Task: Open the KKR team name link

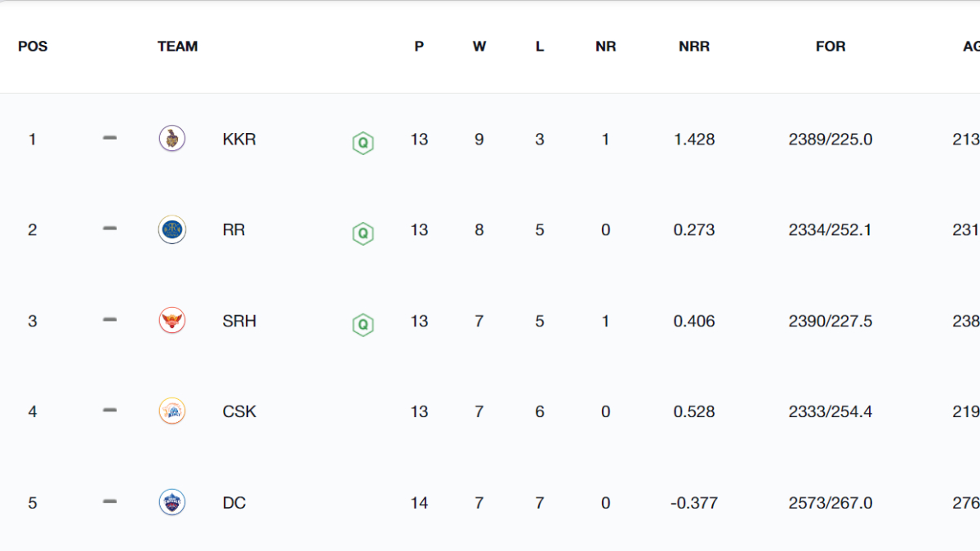Action: (238, 140)
